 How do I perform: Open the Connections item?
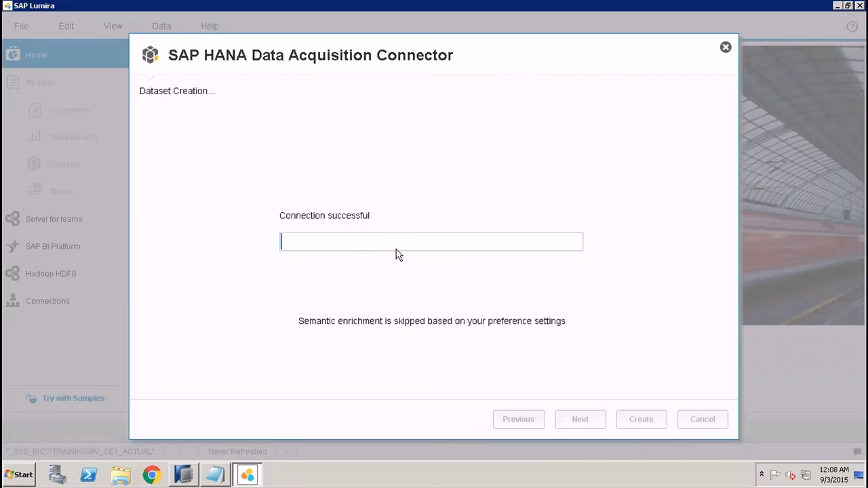coord(47,301)
